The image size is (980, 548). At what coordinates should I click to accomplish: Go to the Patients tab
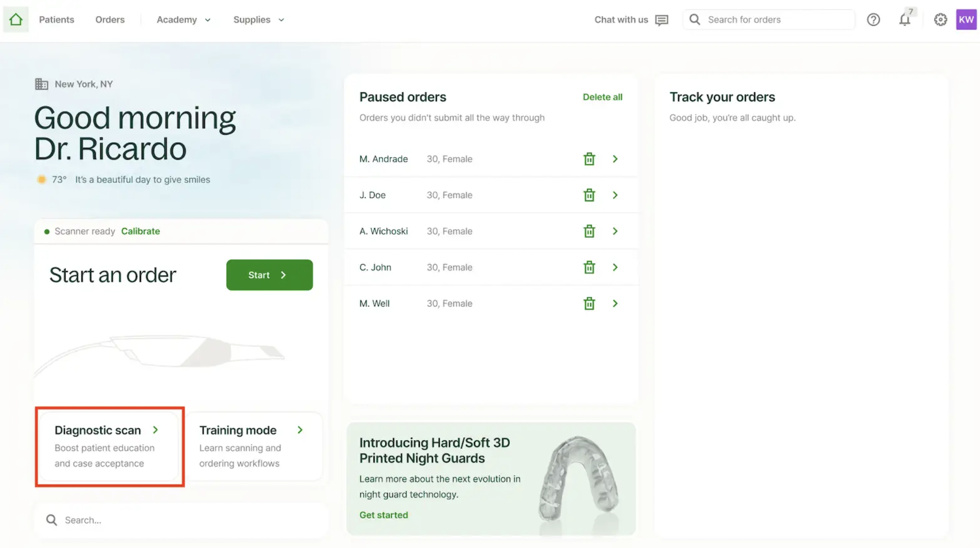(57, 20)
